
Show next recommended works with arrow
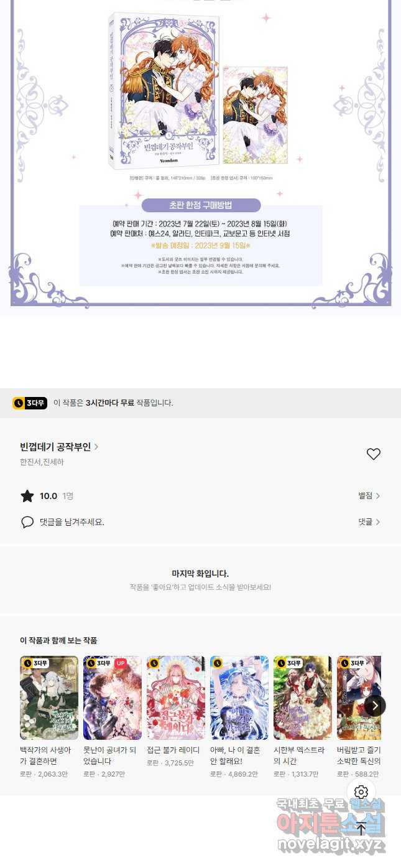(x=374, y=706)
